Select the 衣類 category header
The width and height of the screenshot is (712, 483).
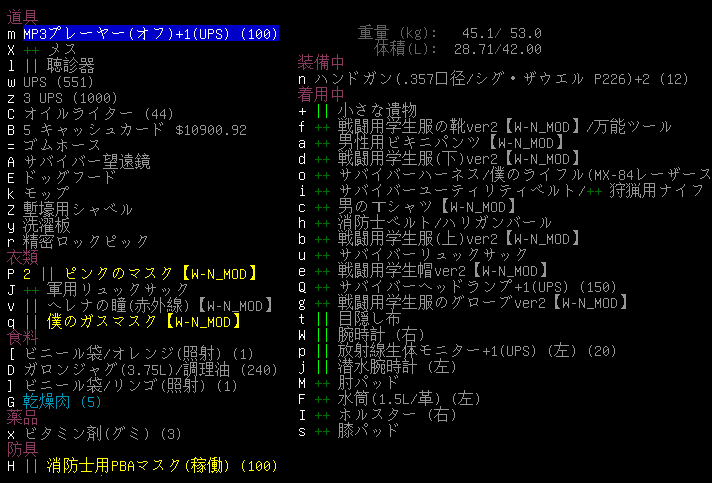click(x=23, y=257)
